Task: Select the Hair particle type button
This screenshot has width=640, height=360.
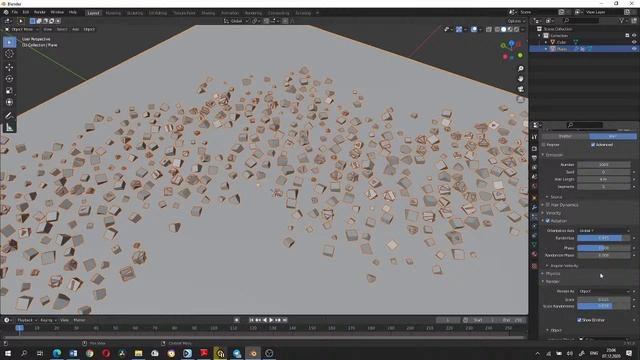Action: (613, 136)
